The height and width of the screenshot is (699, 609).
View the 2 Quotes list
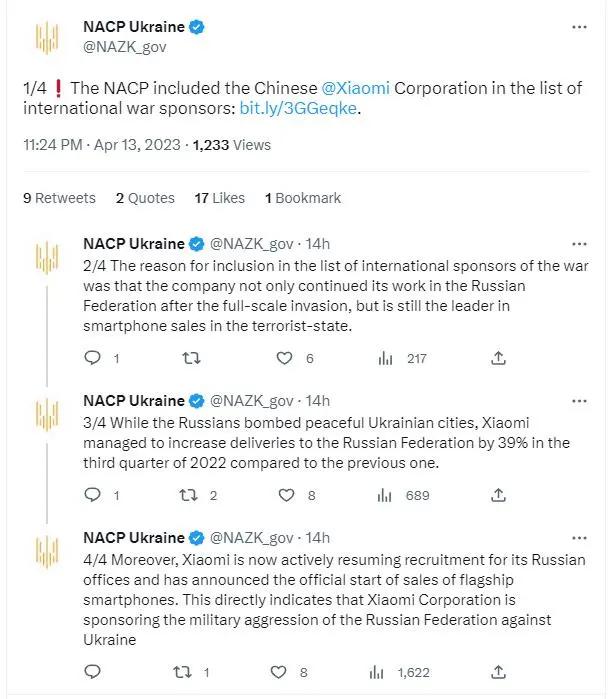145,198
